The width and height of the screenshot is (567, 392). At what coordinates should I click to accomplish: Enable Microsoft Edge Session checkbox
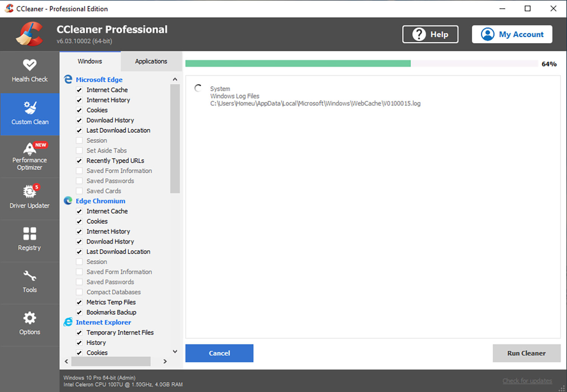[79, 140]
